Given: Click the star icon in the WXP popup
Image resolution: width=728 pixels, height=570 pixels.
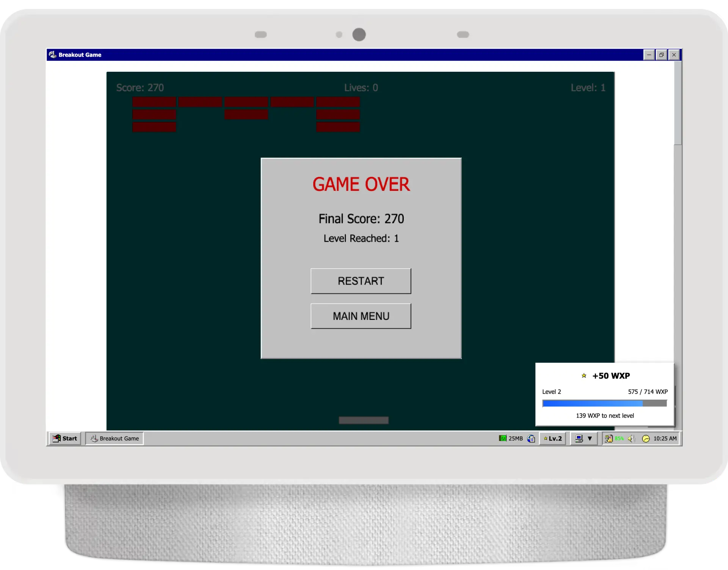Looking at the screenshot, I should pos(584,376).
